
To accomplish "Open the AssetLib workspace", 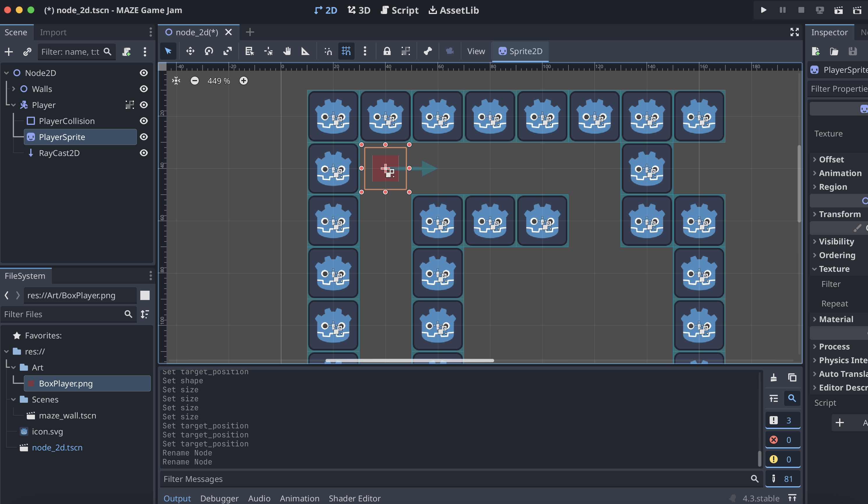I will point(453,10).
